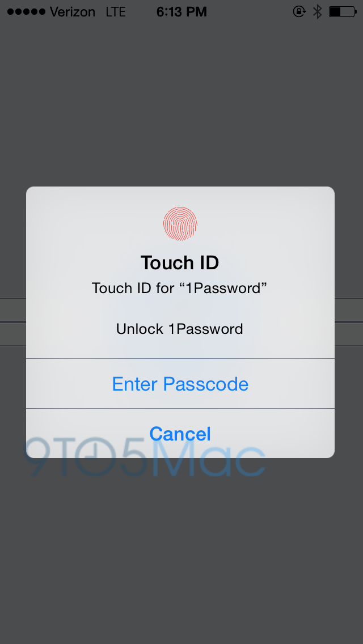
Task: Tap the rotation lock status icon
Action: coord(299,11)
